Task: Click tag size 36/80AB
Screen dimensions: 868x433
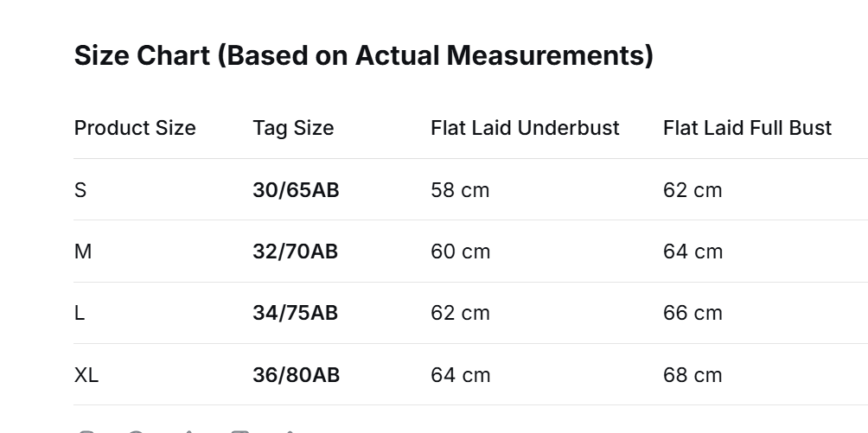Action: [296, 375]
